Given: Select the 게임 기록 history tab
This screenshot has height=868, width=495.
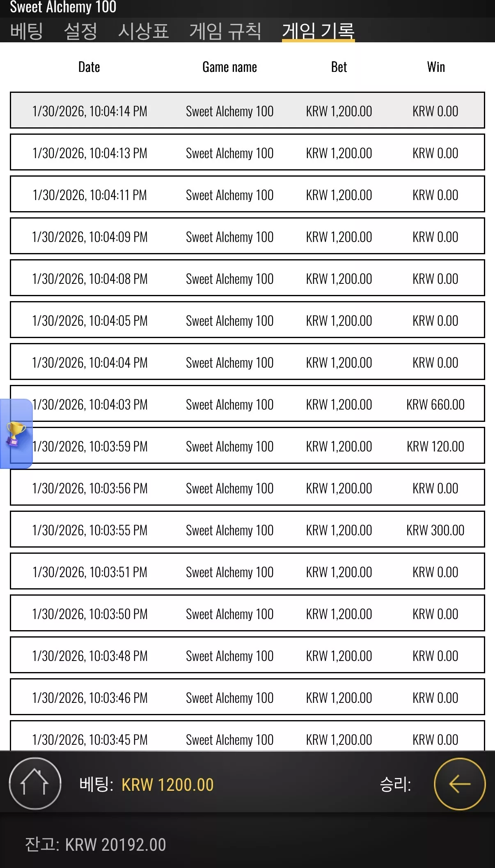Looking at the screenshot, I should pos(318,31).
